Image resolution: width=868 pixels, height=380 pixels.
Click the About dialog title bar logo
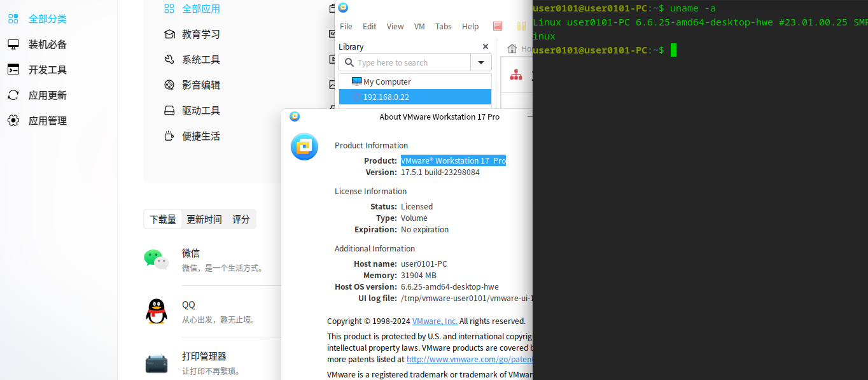(x=295, y=116)
